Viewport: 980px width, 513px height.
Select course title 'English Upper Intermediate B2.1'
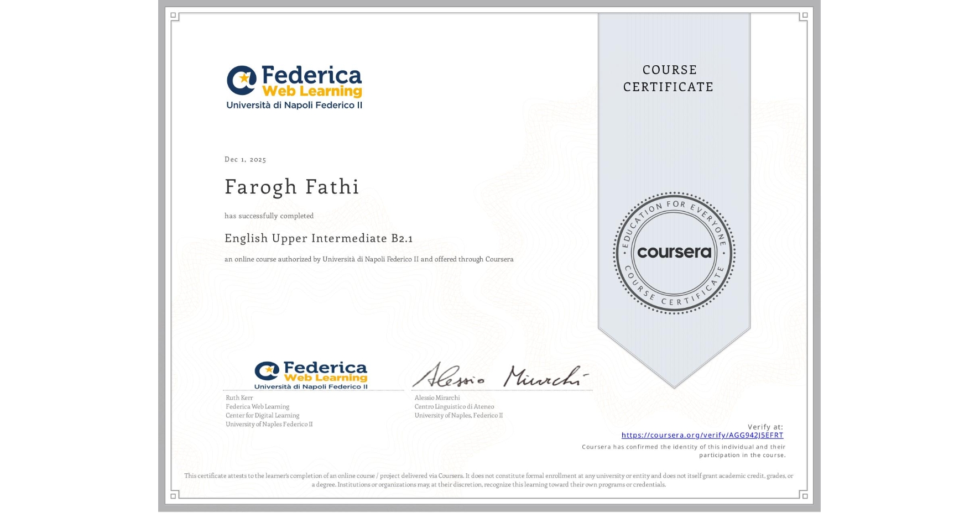319,238
